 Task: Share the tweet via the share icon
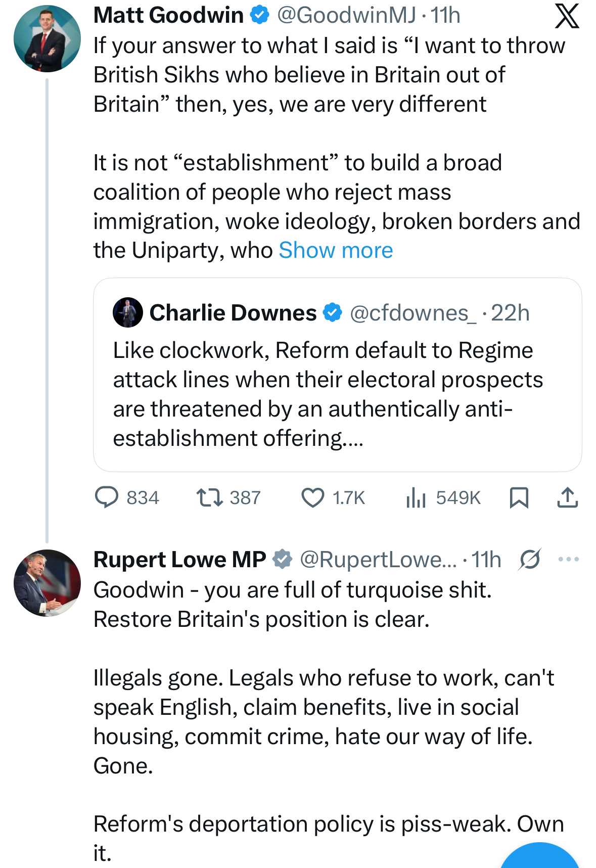[x=567, y=497]
